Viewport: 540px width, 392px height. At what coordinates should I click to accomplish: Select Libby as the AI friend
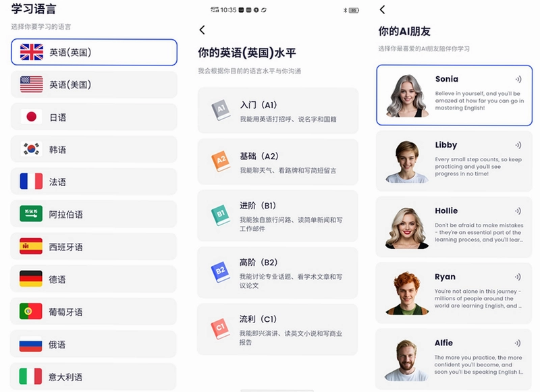point(454,161)
